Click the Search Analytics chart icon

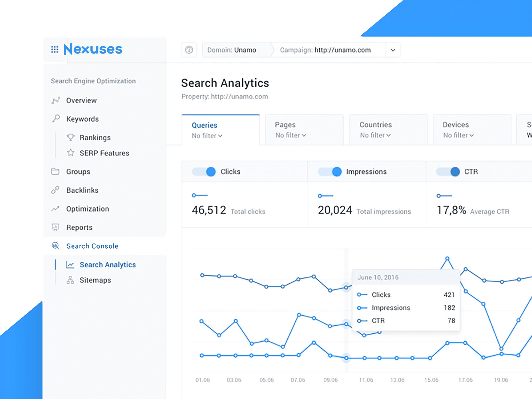pyautogui.click(x=70, y=265)
